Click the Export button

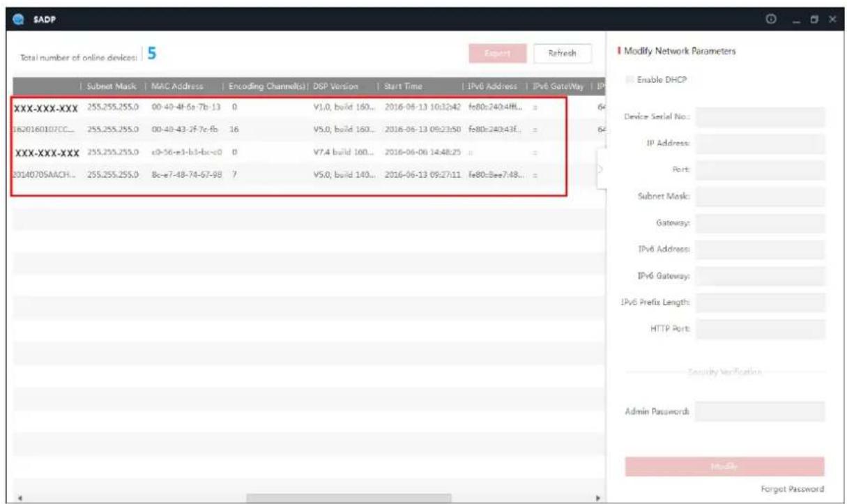click(x=498, y=53)
